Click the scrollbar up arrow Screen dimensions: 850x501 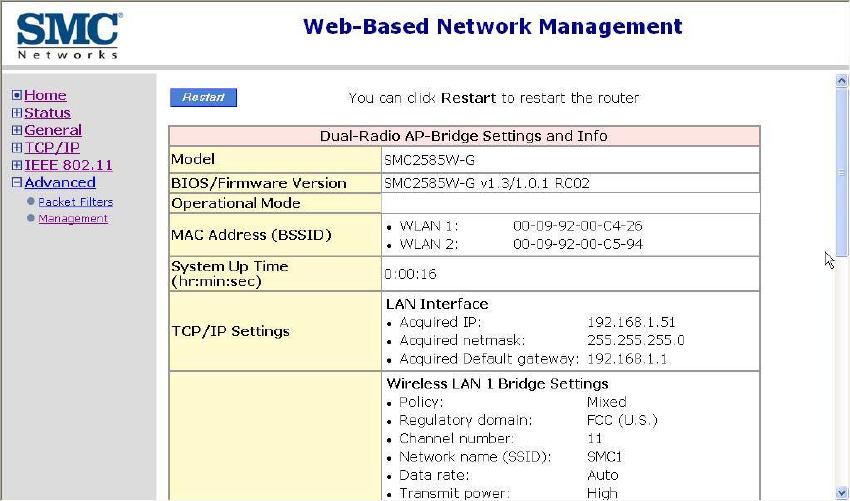[x=841, y=81]
